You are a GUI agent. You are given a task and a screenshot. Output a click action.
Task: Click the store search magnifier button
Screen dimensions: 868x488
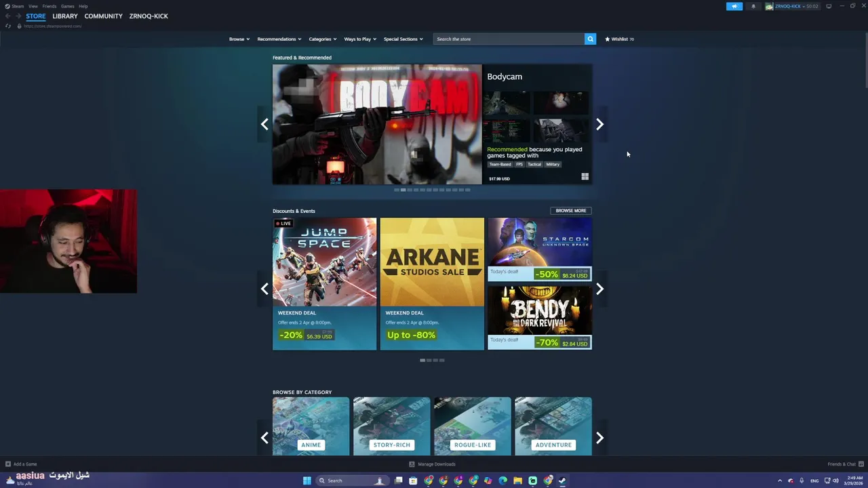pos(590,39)
